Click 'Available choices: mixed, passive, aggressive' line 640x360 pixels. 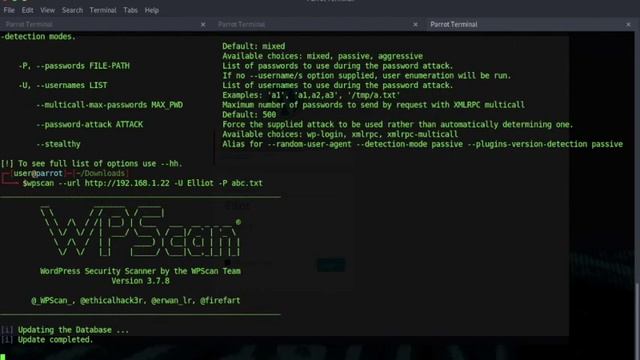(322, 56)
